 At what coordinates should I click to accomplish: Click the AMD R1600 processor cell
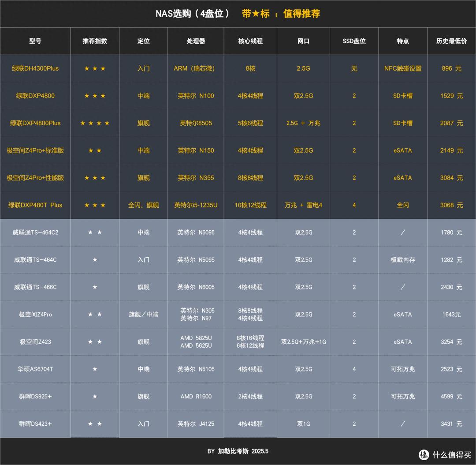[x=196, y=397]
